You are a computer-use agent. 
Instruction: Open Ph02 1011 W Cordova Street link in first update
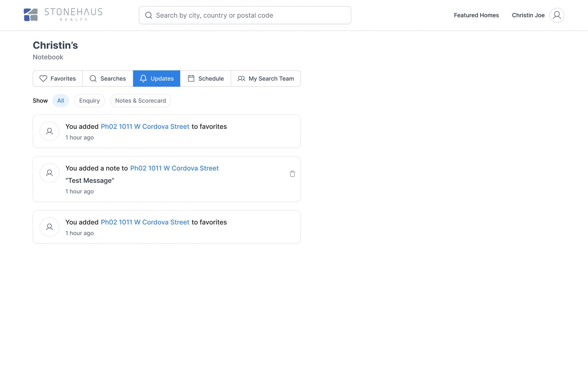145,127
